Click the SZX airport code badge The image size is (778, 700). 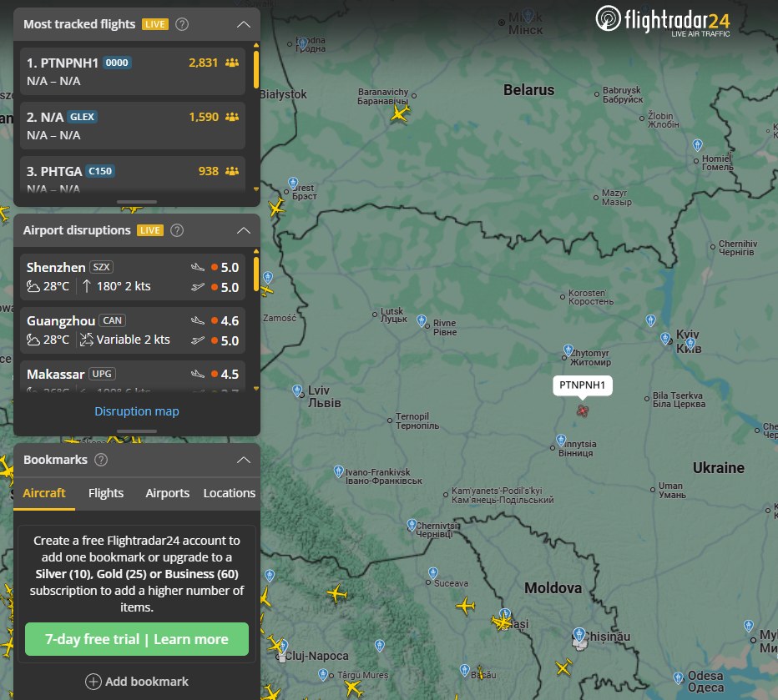pos(101,267)
